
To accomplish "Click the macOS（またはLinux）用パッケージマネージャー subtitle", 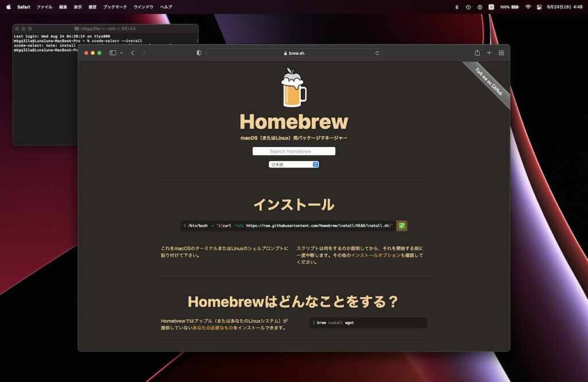I will [x=294, y=138].
